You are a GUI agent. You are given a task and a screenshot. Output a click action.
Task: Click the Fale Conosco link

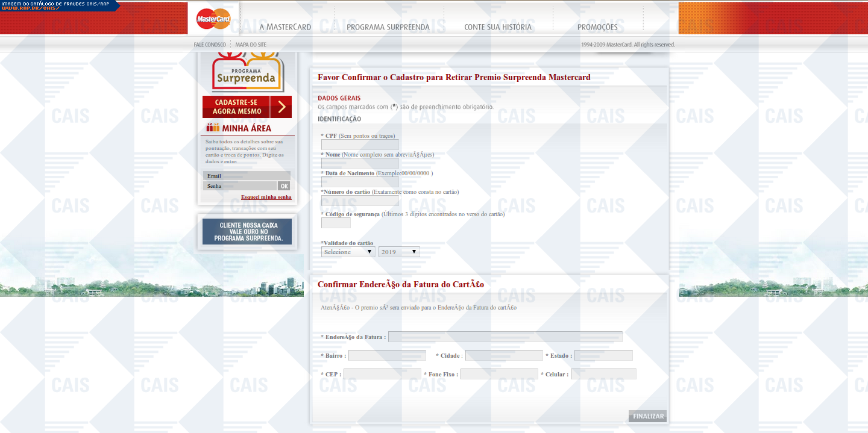[210, 45]
